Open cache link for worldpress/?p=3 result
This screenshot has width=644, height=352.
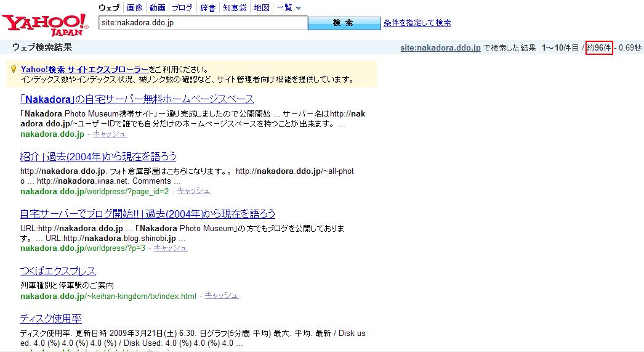[x=171, y=248]
